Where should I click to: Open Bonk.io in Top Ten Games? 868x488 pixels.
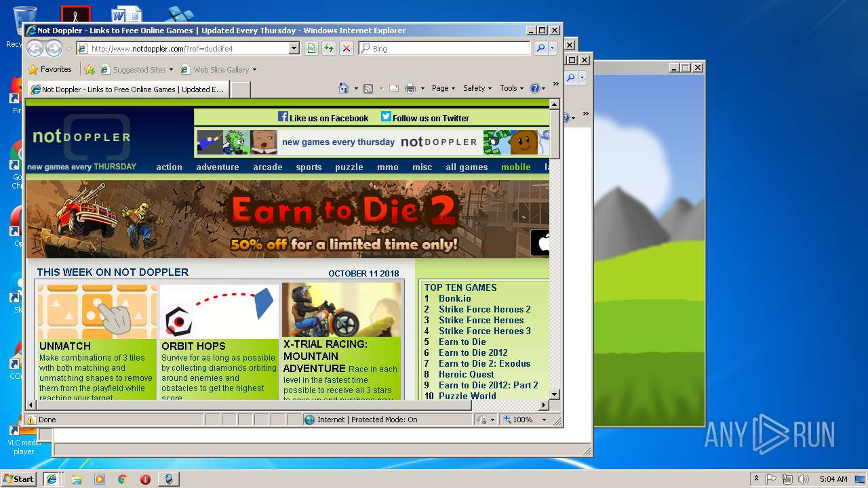coord(454,298)
